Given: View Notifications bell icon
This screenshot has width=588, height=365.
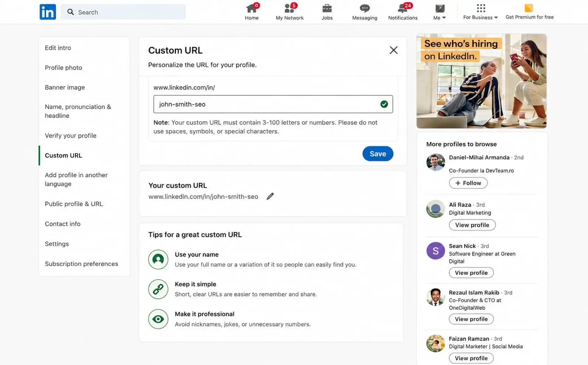Looking at the screenshot, I should pyautogui.click(x=403, y=8).
